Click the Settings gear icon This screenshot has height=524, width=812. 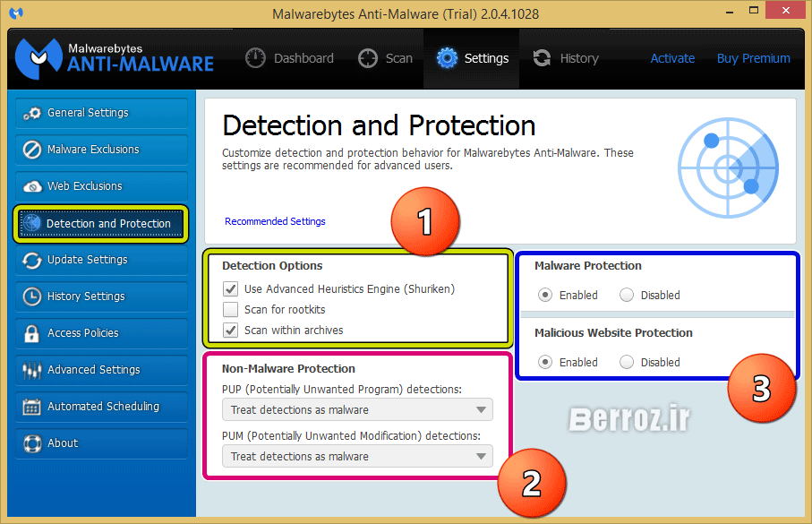pos(447,58)
